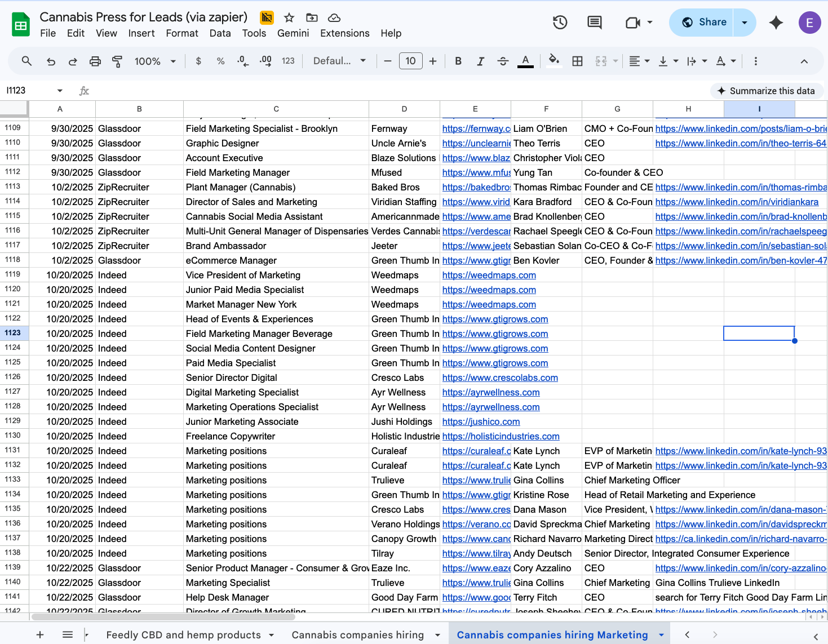Select column I header

pos(759,109)
